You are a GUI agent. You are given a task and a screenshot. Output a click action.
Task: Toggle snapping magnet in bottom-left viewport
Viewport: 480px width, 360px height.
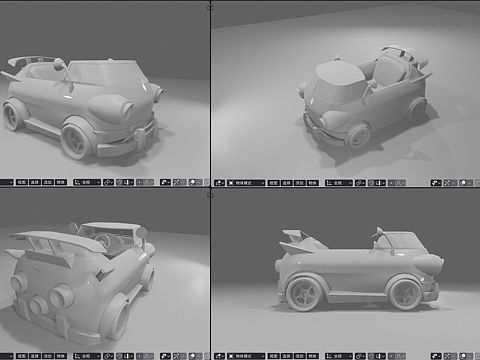click(120, 356)
